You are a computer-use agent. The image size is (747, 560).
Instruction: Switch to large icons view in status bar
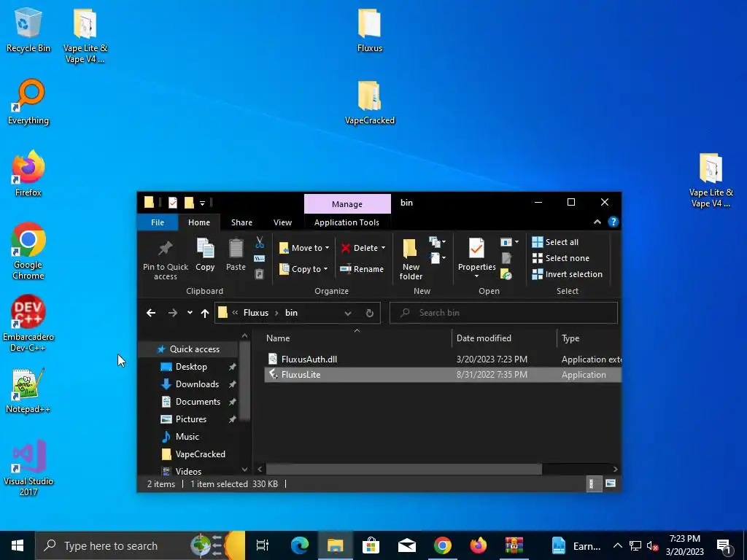point(611,484)
